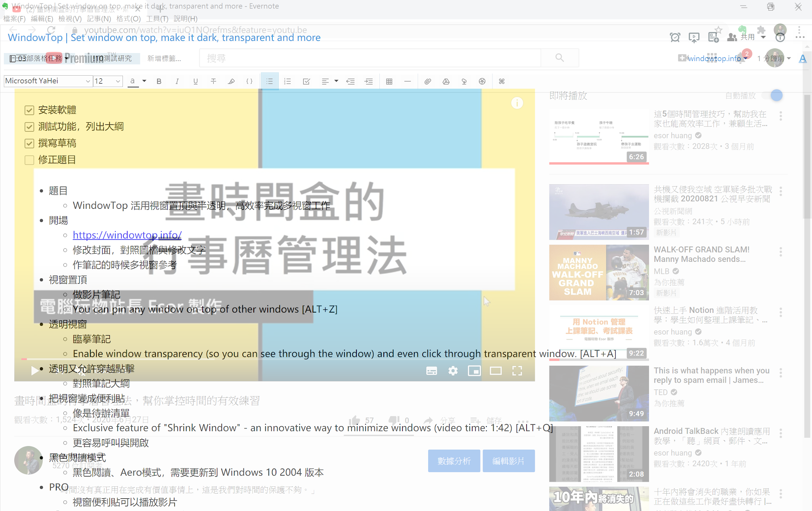Image resolution: width=812 pixels, height=511 pixels.
Task: Enter YouTube fullscreen mode
Action: pyautogui.click(x=517, y=370)
